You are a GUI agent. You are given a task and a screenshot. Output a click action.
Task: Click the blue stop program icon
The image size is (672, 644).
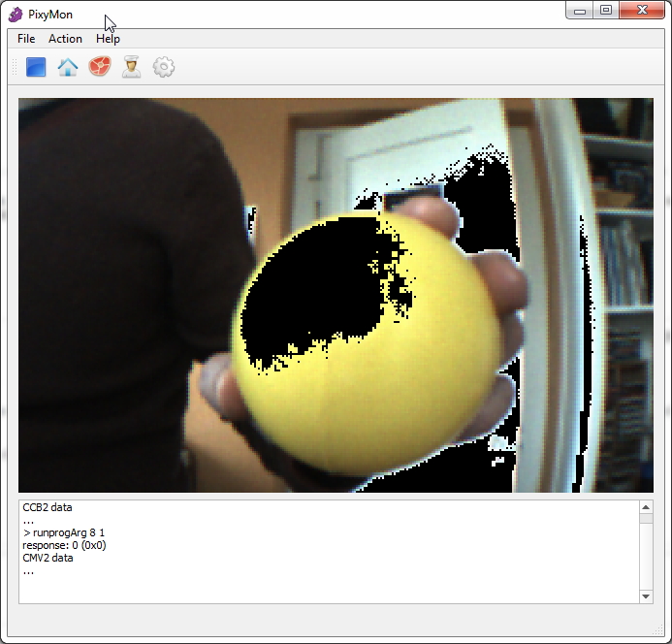pyautogui.click(x=36, y=67)
